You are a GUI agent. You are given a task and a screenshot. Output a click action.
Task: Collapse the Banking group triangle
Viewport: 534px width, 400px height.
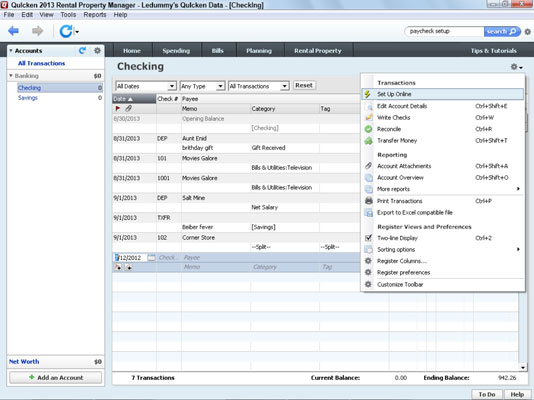(x=11, y=76)
